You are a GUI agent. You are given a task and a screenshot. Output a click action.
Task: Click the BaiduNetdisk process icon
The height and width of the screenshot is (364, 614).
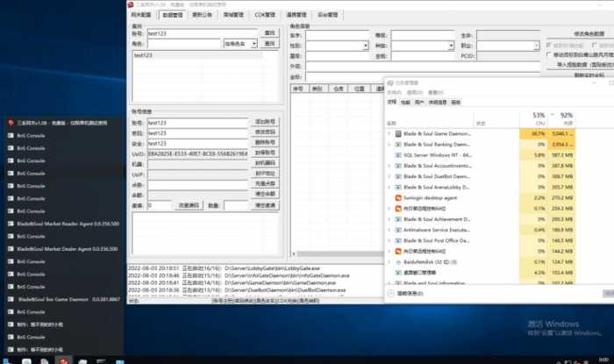pyautogui.click(x=398, y=262)
